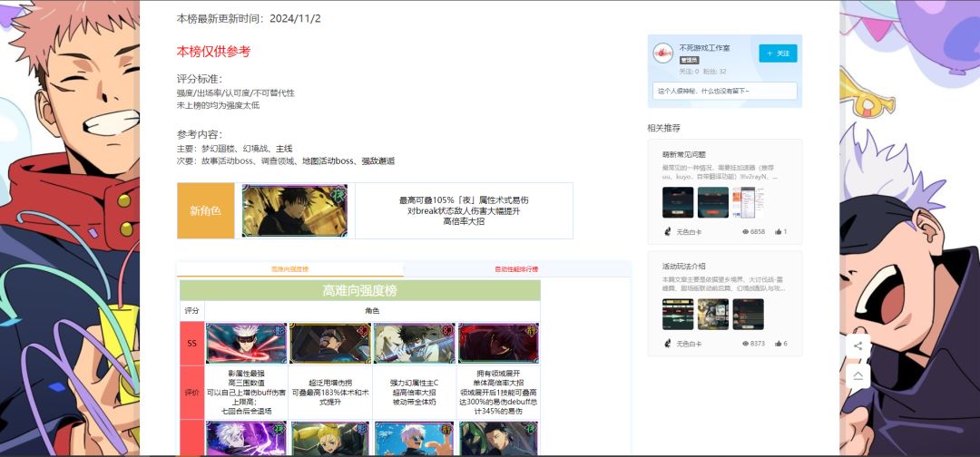Click third thumbnail in 活动玩法介绍 card
This screenshot has height=457, width=980.
748,314
